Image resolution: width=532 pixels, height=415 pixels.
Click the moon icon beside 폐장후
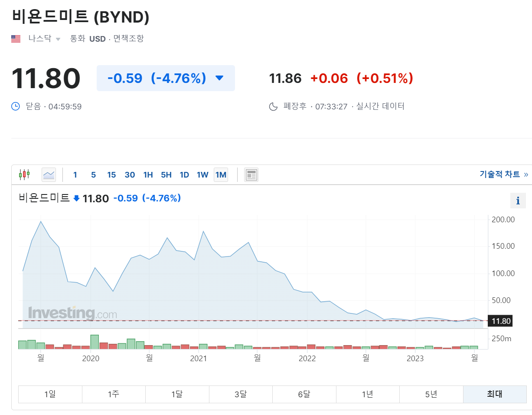click(273, 106)
